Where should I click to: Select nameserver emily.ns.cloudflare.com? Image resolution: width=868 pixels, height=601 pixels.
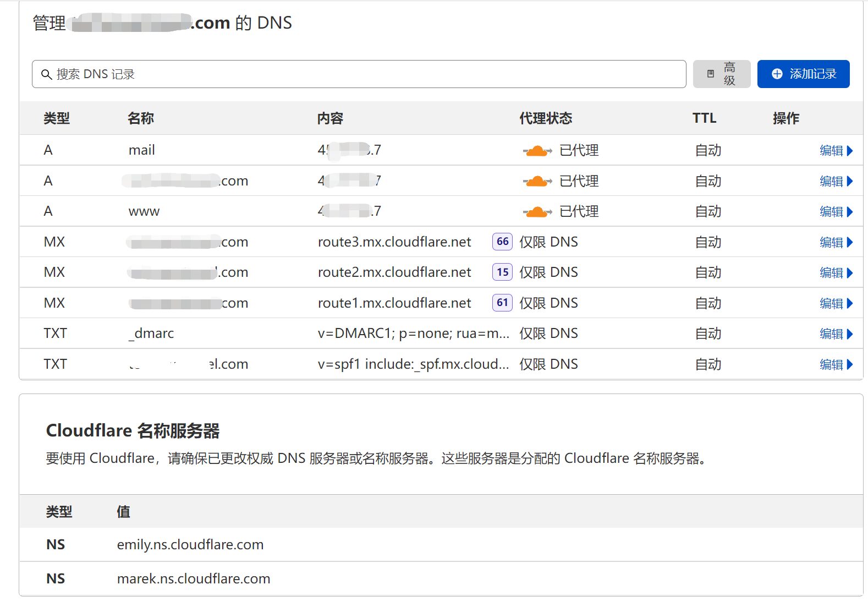190,545
